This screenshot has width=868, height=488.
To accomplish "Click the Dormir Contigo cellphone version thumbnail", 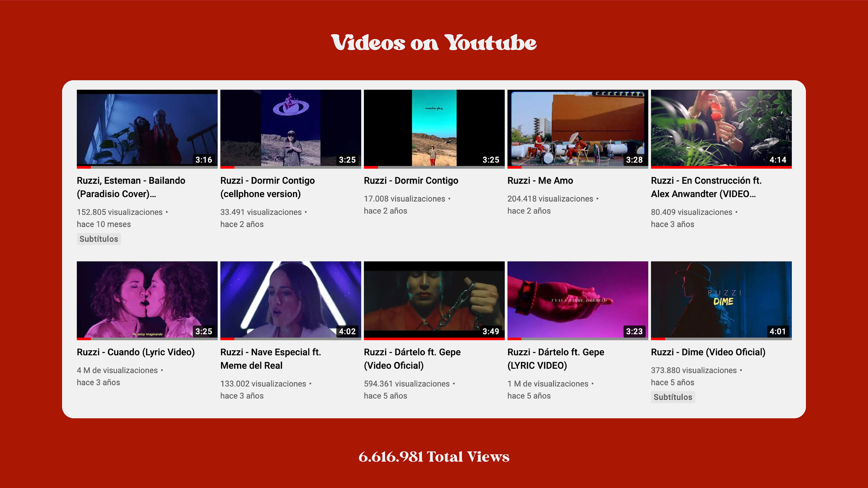I will [x=290, y=128].
